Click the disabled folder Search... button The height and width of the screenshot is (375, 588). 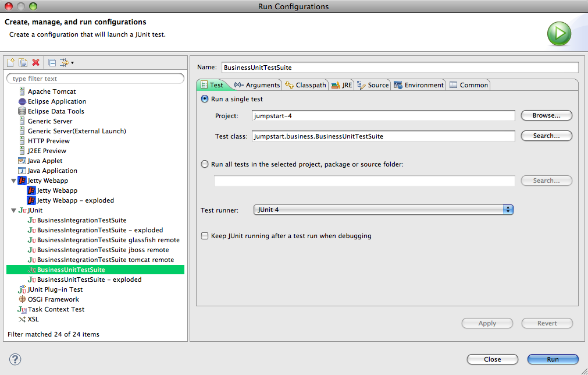coord(546,181)
